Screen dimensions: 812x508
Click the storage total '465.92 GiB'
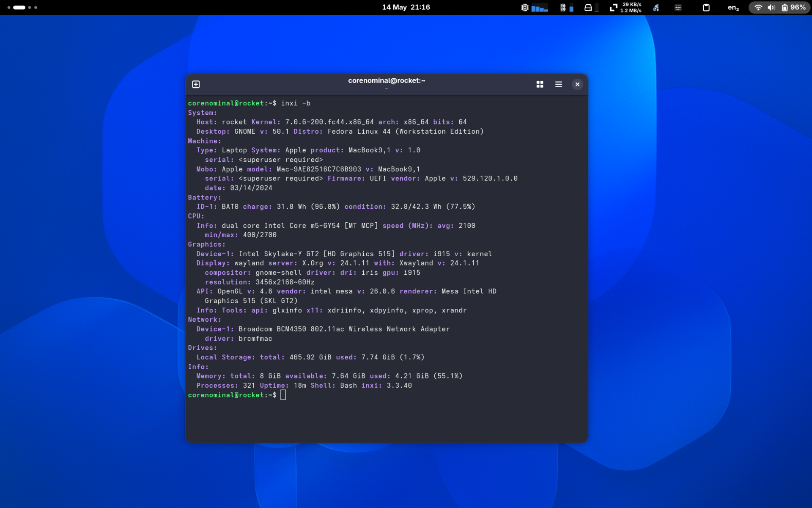310,357
